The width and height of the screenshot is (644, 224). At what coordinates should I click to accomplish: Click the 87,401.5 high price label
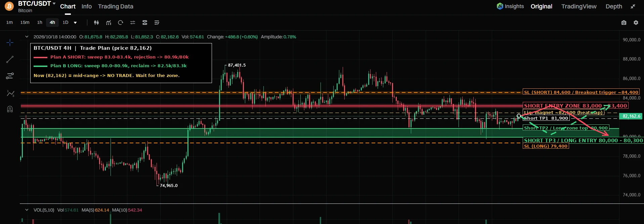pyautogui.click(x=237, y=65)
